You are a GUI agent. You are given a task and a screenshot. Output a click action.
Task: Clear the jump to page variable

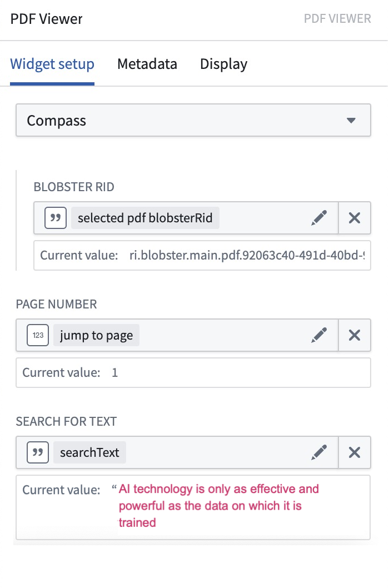[355, 335]
